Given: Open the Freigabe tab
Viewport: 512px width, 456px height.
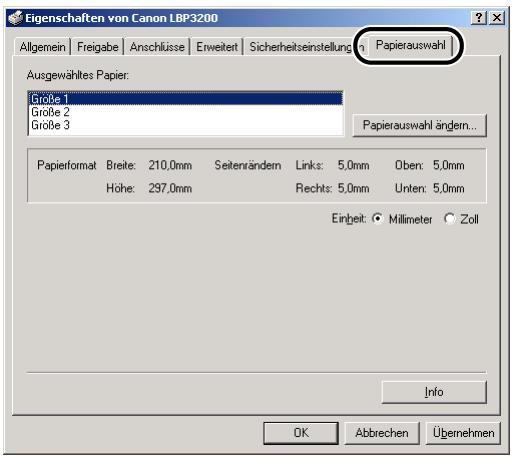Looking at the screenshot, I should 97,47.
